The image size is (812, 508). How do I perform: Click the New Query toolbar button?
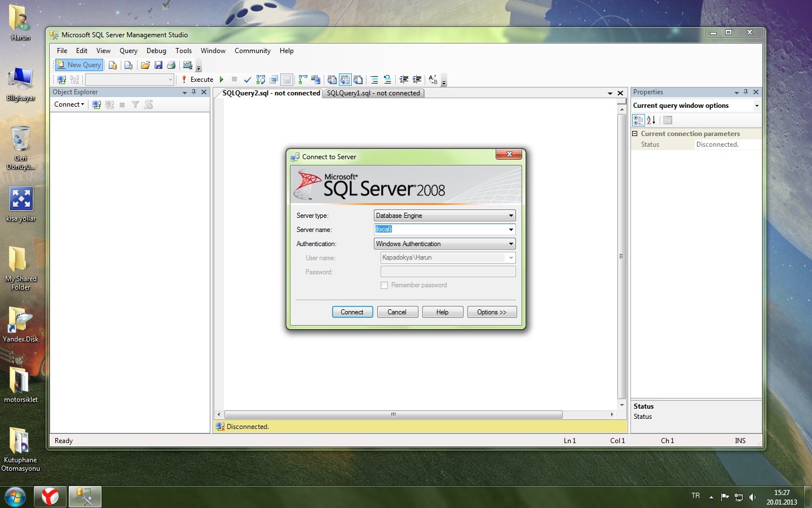pos(79,65)
